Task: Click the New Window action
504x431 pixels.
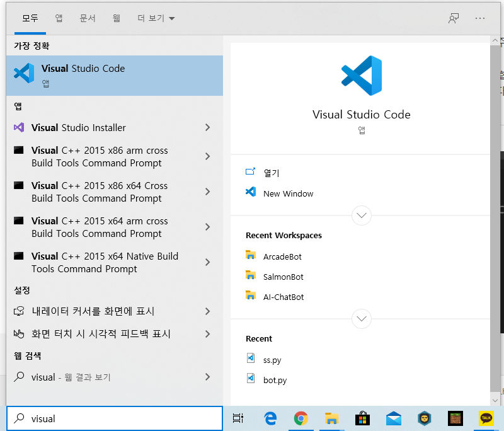Action: pyautogui.click(x=288, y=193)
